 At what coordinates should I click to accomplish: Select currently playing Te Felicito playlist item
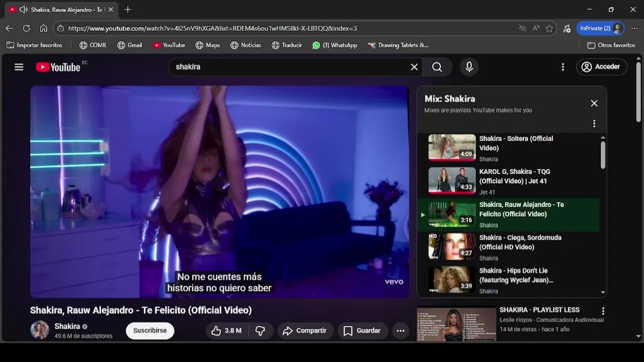pyautogui.click(x=508, y=215)
